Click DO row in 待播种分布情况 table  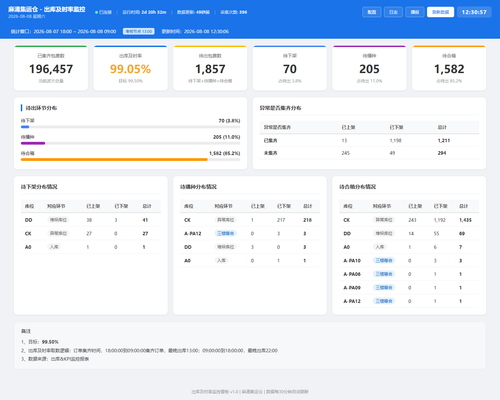(x=250, y=247)
